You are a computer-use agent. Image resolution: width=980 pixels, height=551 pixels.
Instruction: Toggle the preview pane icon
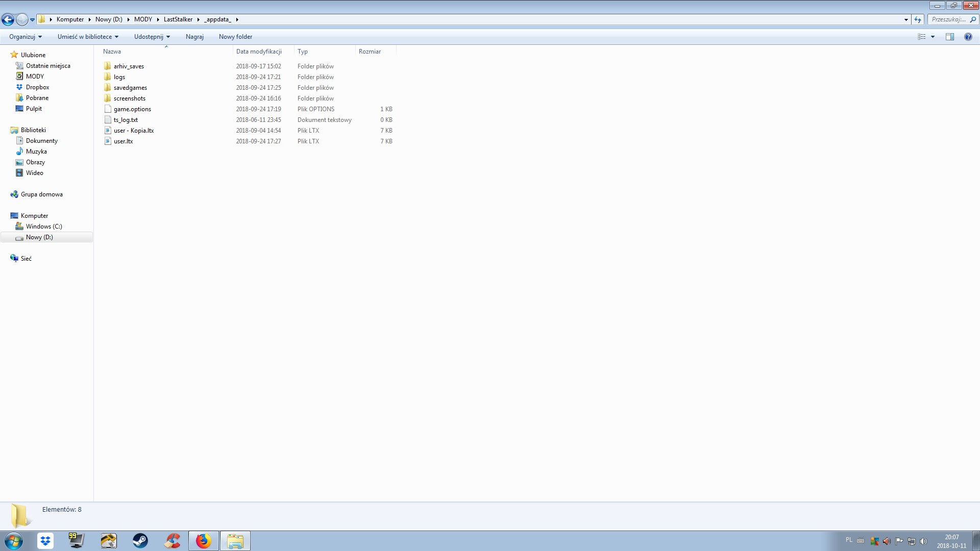[949, 37]
